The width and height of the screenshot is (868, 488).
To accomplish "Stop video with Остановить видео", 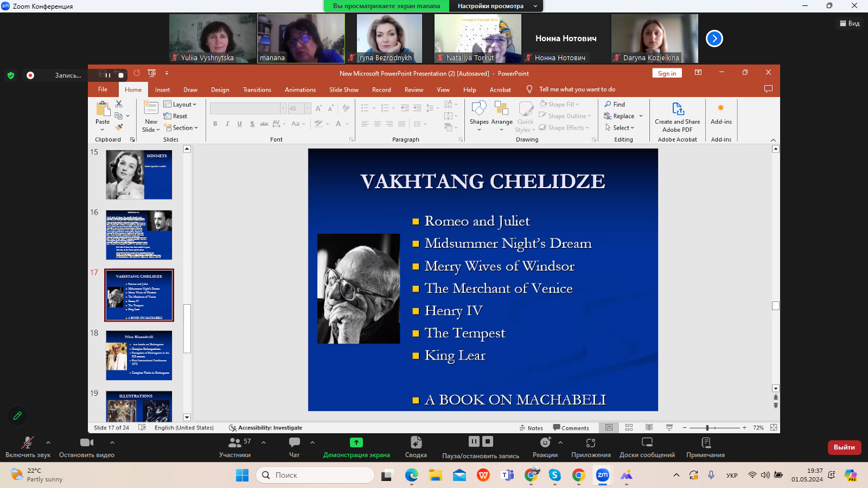I will point(87,447).
